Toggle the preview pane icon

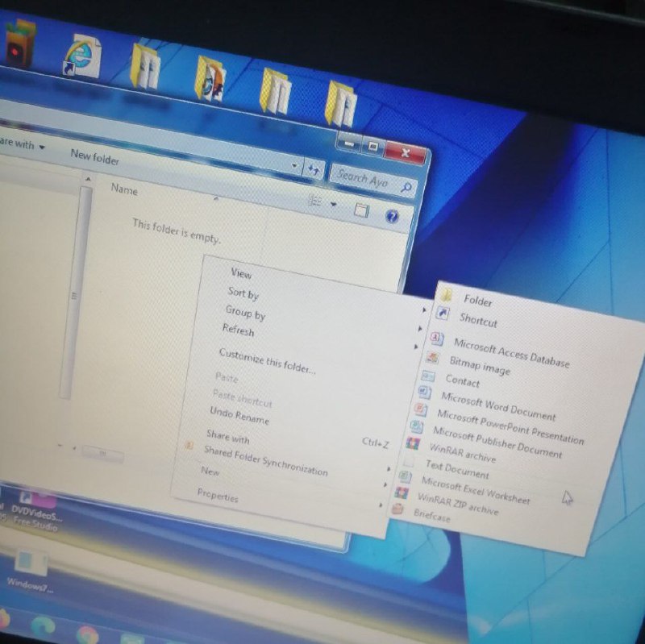point(361,210)
